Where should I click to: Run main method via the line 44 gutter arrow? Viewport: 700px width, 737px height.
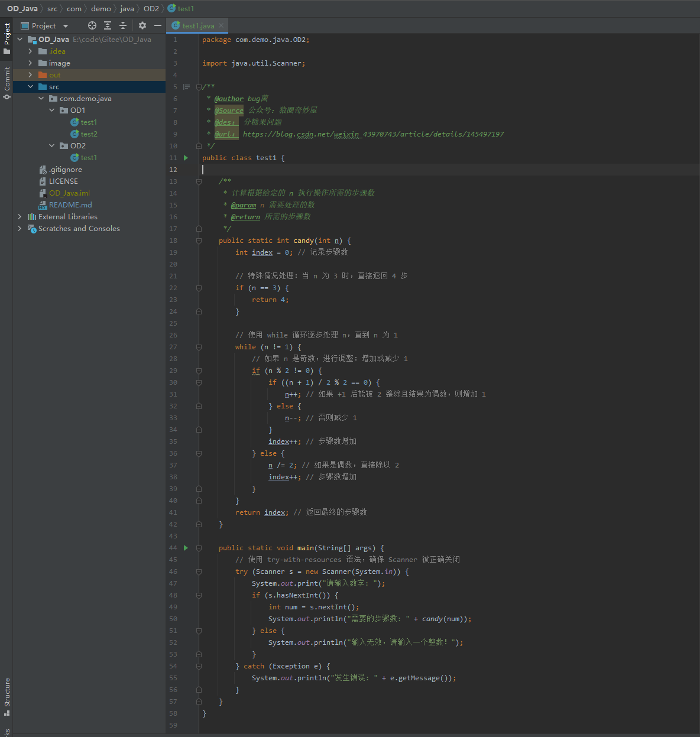(186, 548)
